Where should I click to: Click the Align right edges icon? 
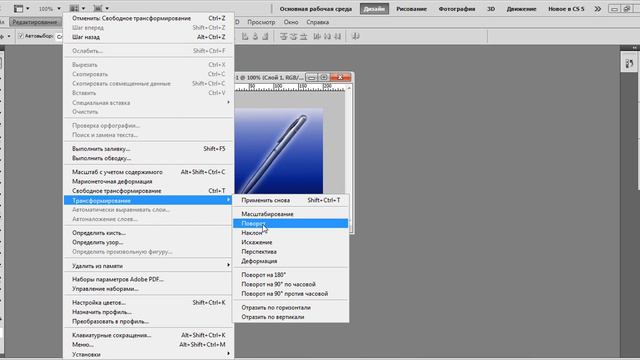[x=265, y=36]
